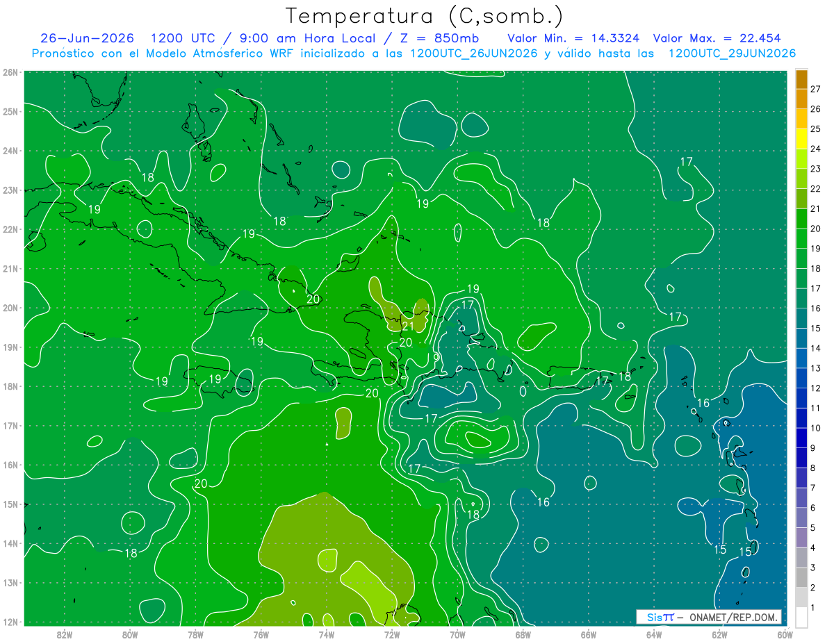
Task: Select the blue legend band between 13 and 14
Action: click(801, 358)
